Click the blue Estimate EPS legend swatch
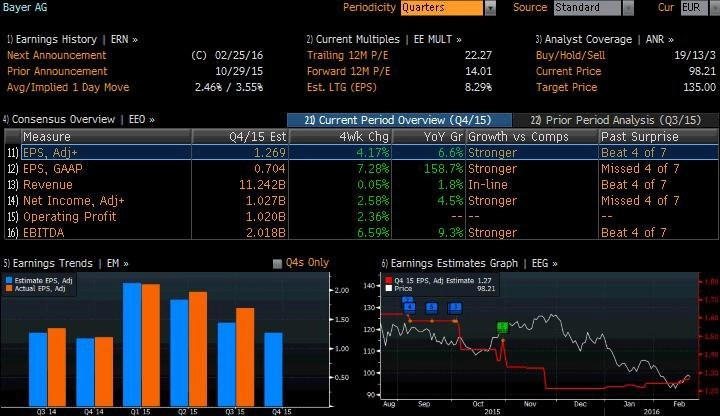 9,281
